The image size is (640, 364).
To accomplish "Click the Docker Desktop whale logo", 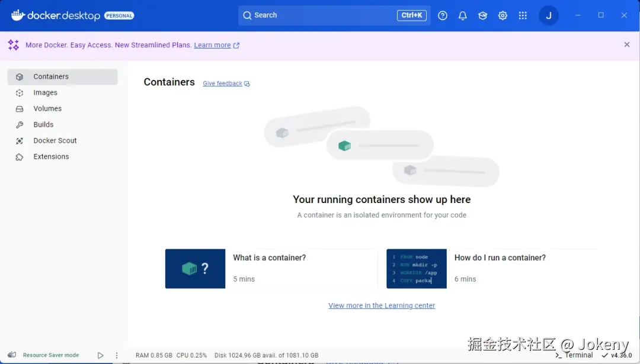I will 18,15.
